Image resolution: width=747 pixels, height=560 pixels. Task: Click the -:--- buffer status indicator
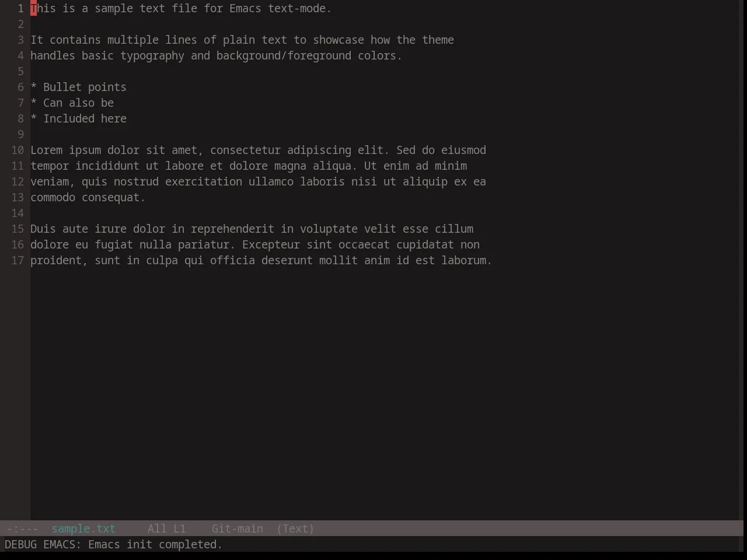[x=23, y=529]
